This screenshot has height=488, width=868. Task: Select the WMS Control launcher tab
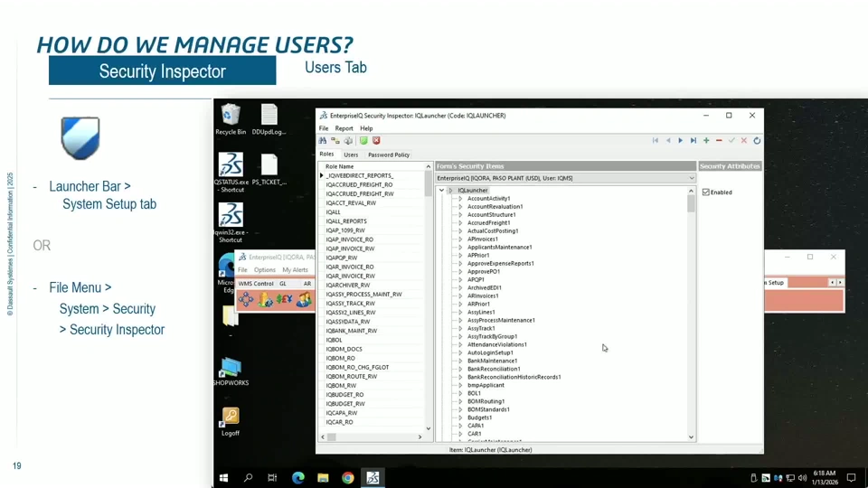pos(256,283)
